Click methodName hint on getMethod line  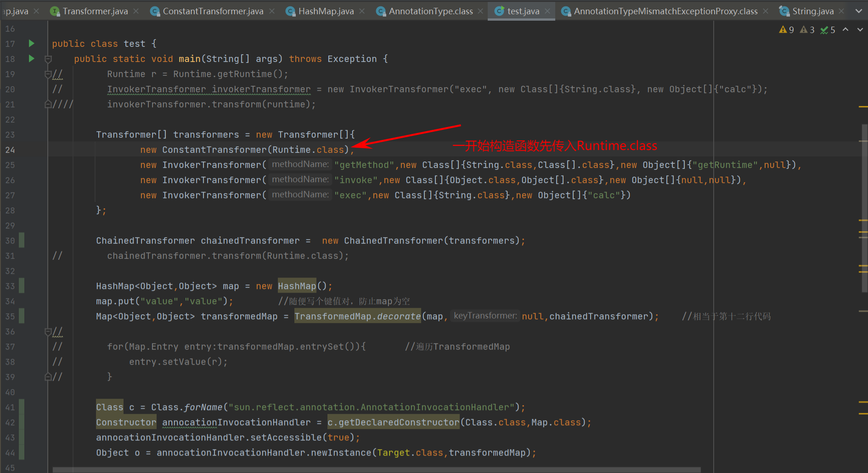pyautogui.click(x=300, y=164)
